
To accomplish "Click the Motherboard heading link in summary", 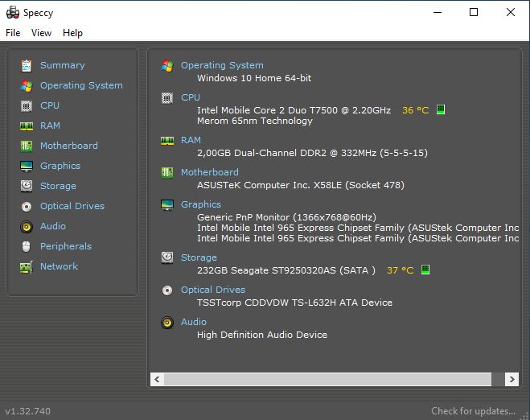I will point(210,172).
